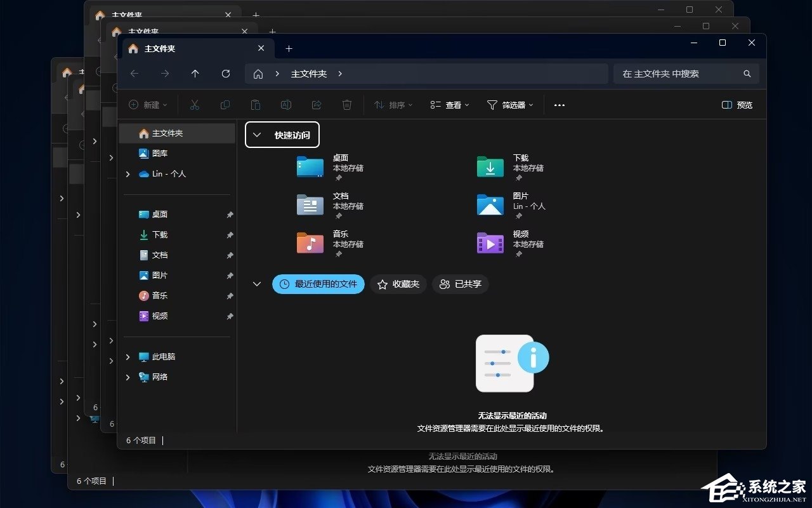Open the 排序 sort dropdown
The width and height of the screenshot is (812, 508).
click(394, 105)
